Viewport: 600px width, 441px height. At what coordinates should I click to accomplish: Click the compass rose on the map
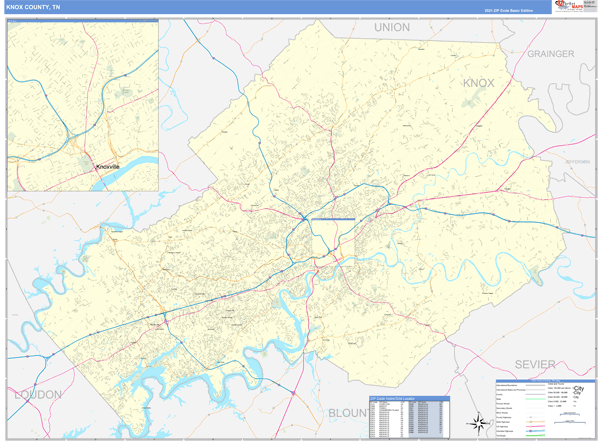point(477,424)
